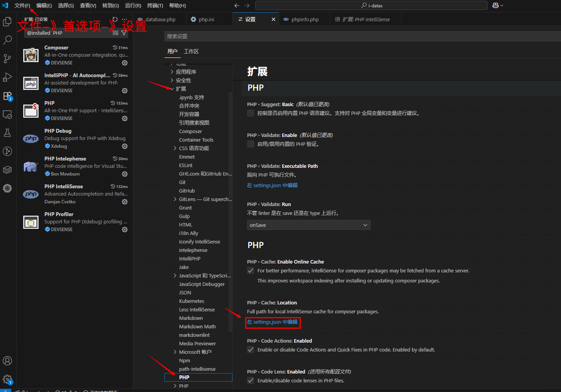Refresh the installed extensions list
Image resolution: width=561 pixels, height=392 pixels.
coord(115,19)
